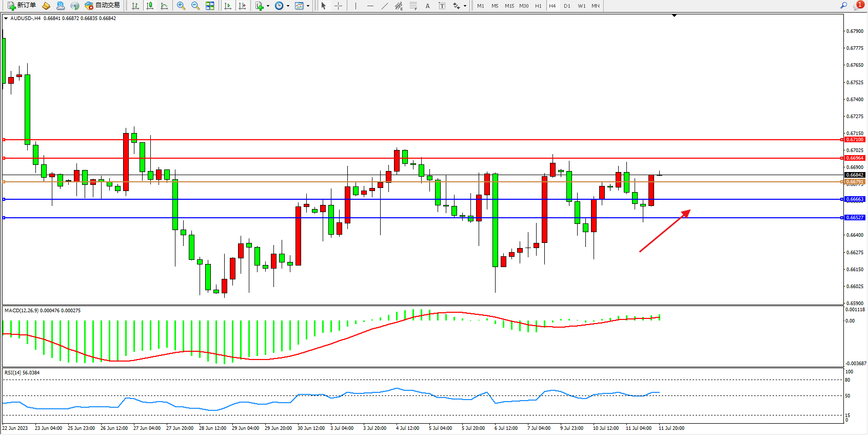Draw a trendline with the diagonal line tool
The height and width of the screenshot is (435, 868).
tap(385, 6)
